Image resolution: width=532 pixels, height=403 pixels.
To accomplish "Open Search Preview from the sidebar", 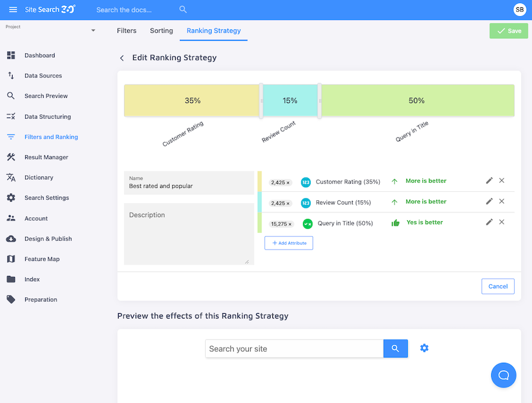I will 11,96.
